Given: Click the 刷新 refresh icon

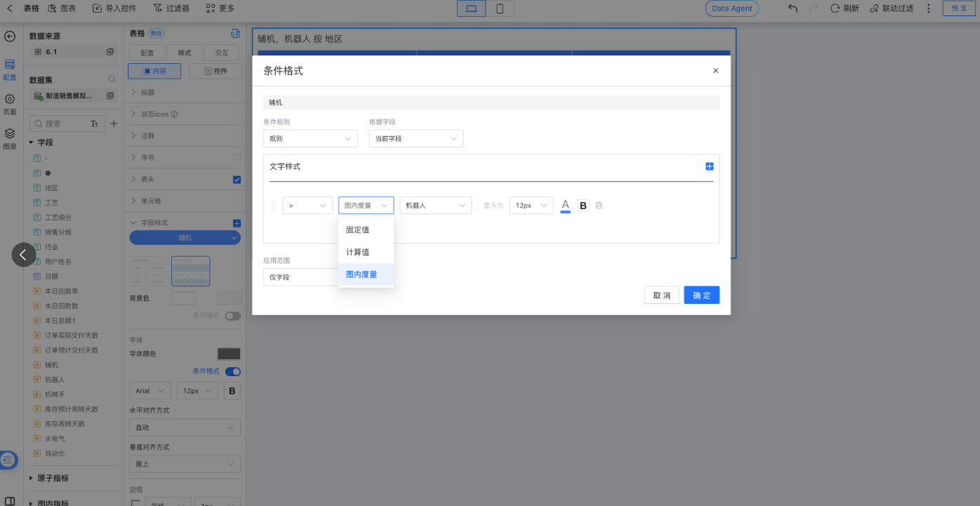Looking at the screenshot, I should 841,8.
